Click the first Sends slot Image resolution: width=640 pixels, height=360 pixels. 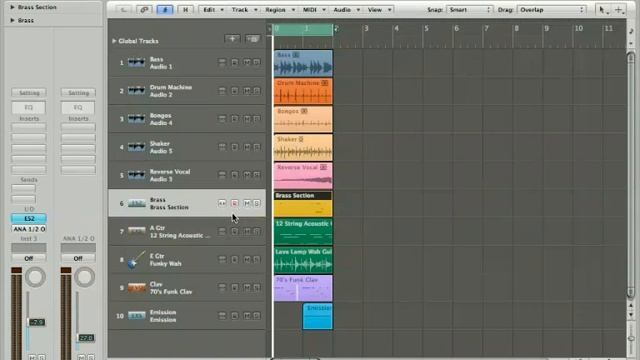point(23,188)
